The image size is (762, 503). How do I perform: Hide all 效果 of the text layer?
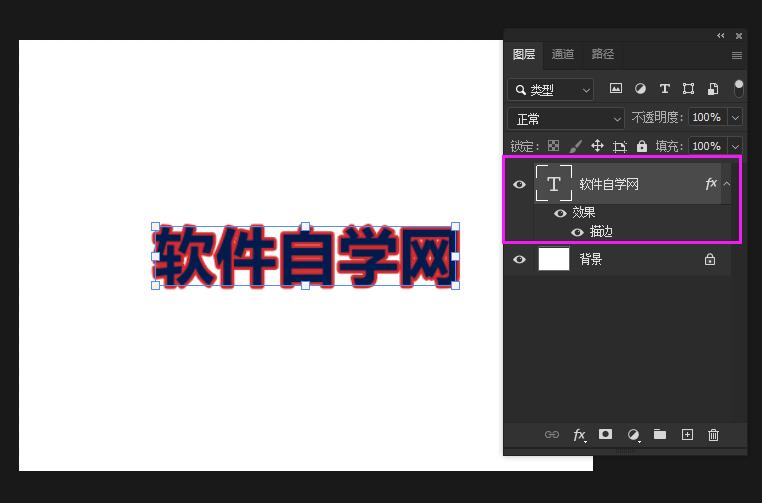pyautogui.click(x=560, y=213)
